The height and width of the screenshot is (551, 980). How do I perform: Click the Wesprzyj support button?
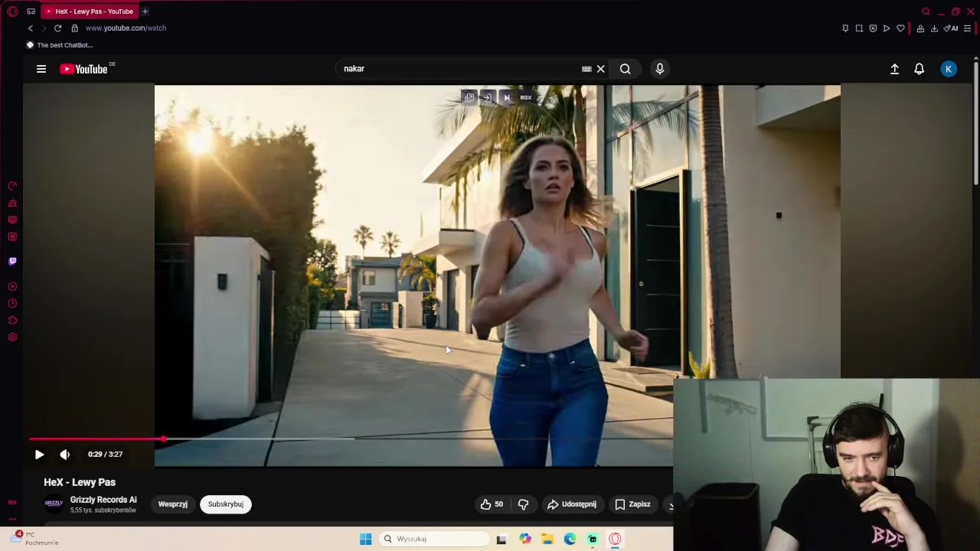pyautogui.click(x=173, y=504)
